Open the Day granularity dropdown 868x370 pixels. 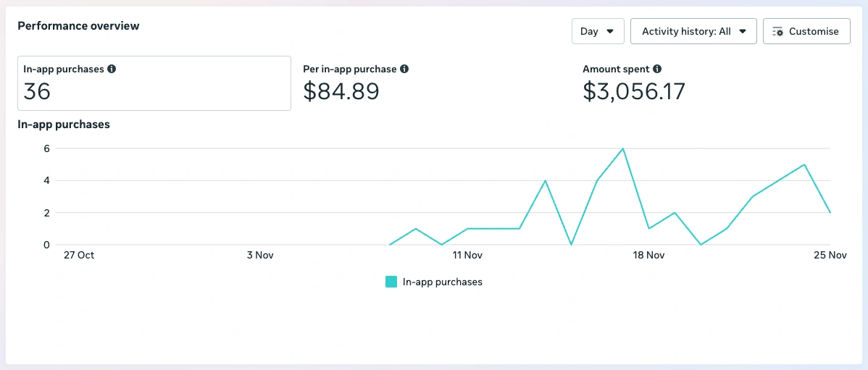[x=597, y=32]
